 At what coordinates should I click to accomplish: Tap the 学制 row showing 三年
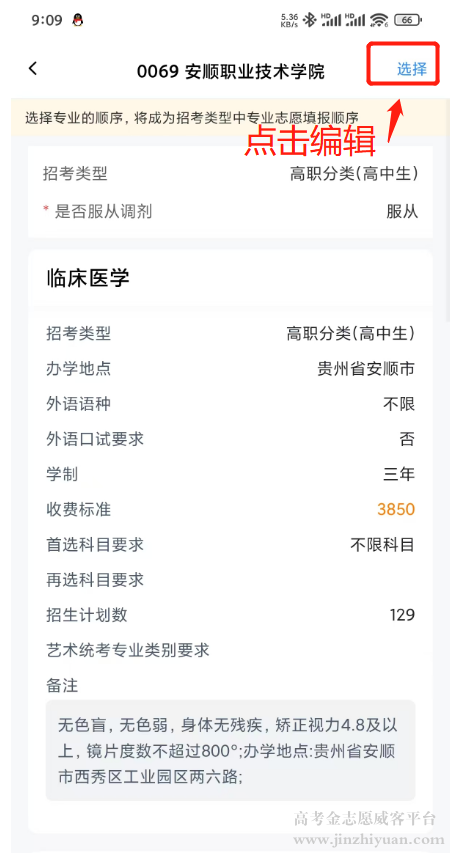click(x=230, y=474)
